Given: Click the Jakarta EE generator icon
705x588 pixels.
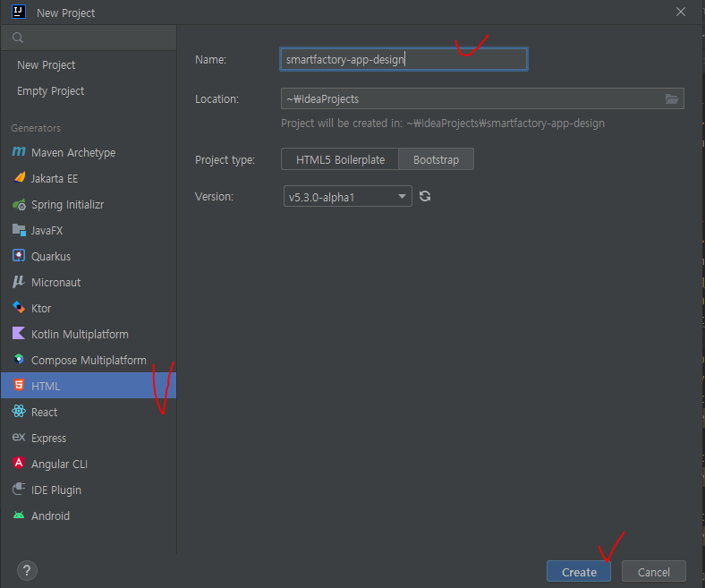Looking at the screenshot, I should pyautogui.click(x=20, y=178).
